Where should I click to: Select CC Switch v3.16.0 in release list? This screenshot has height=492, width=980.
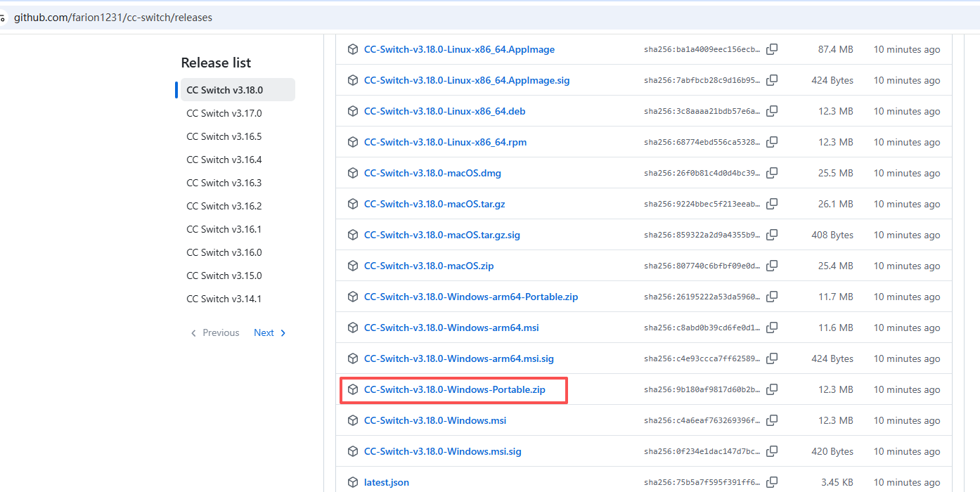click(238, 252)
